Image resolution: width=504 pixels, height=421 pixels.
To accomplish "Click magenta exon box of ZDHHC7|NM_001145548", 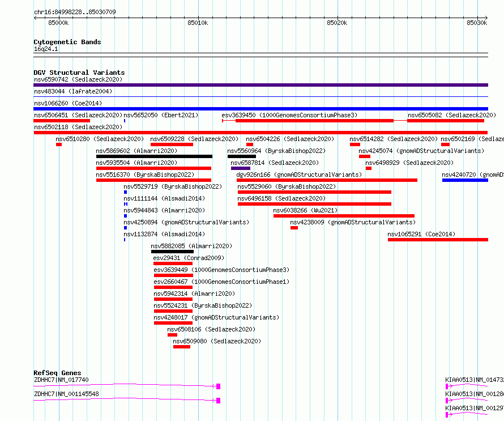I will (218, 401).
